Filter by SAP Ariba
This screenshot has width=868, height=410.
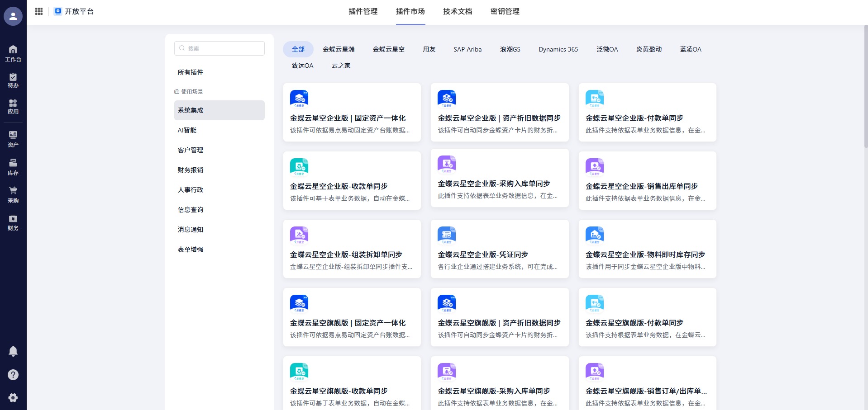click(x=467, y=49)
